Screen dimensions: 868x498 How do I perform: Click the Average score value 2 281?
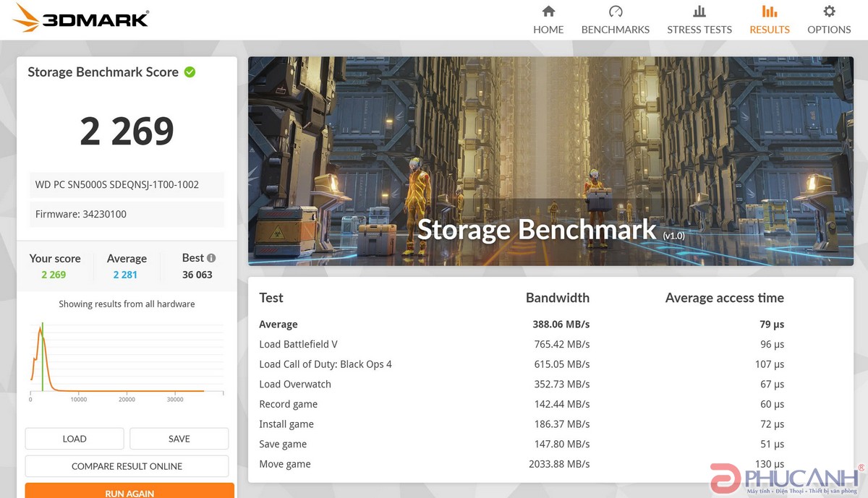(x=125, y=275)
